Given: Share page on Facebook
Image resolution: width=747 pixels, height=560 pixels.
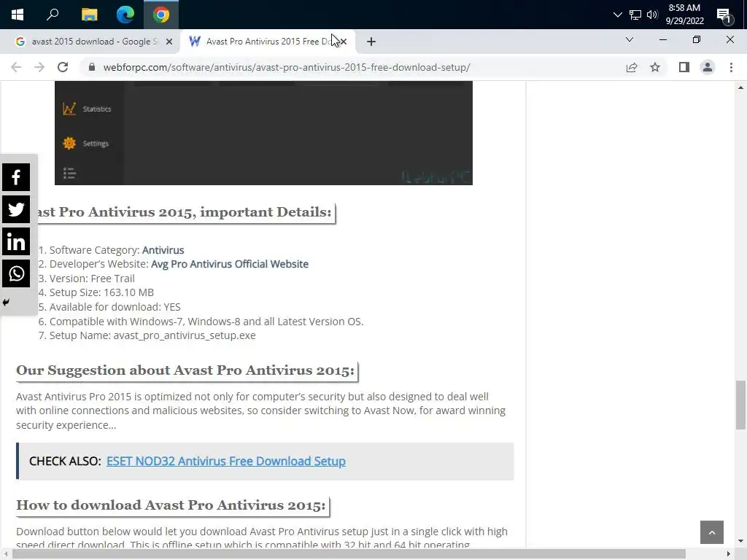Looking at the screenshot, I should [x=16, y=177].
